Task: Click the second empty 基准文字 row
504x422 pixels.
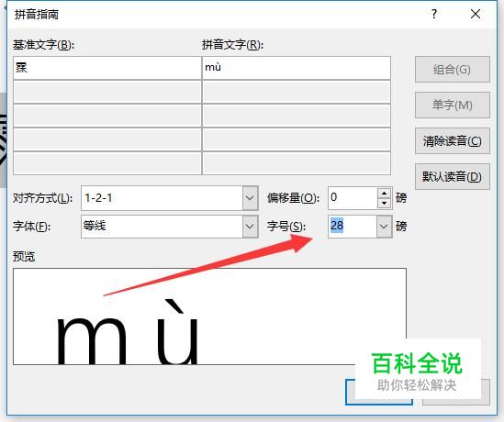Action: (x=107, y=92)
